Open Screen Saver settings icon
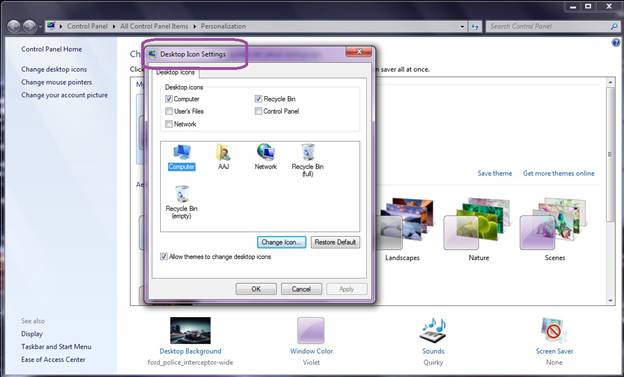The width and height of the screenshot is (624, 377). point(554,330)
